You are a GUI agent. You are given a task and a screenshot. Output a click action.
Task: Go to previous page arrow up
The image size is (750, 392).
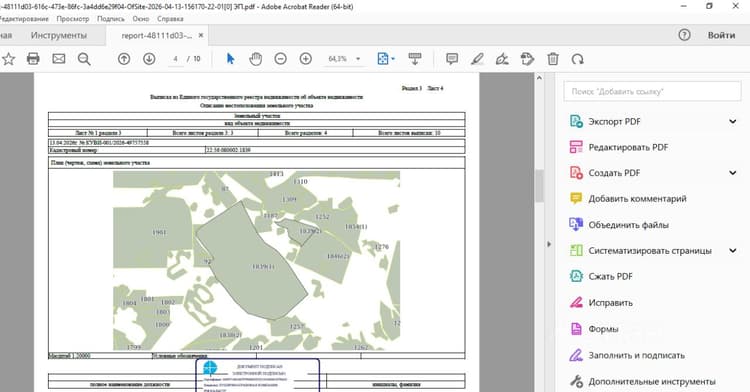pos(124,59)
